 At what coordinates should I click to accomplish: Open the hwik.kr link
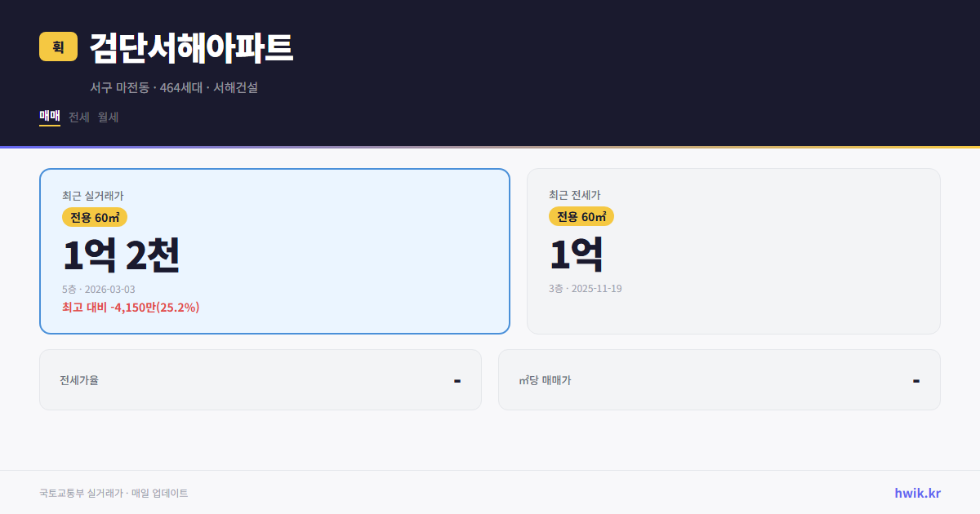[917, 492]
